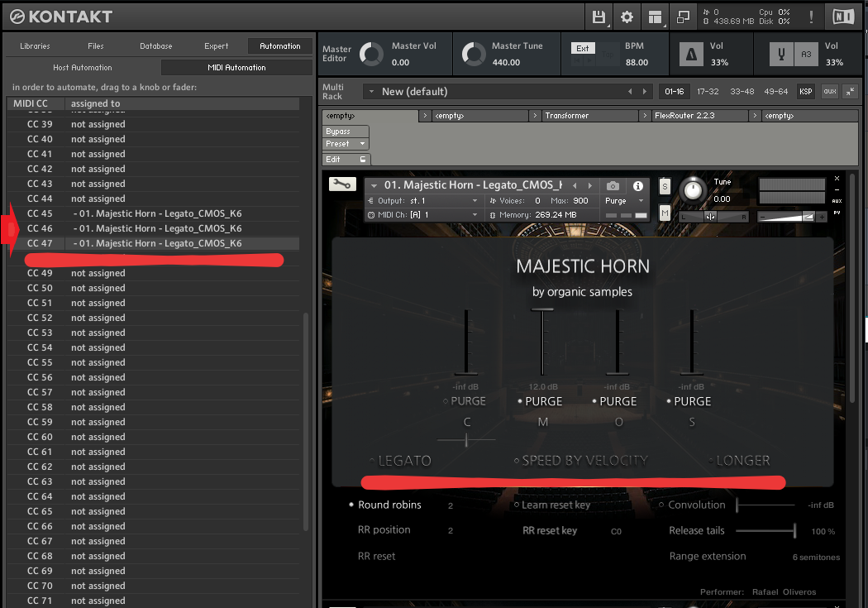The image size is (868, 608).
Task: Toggle the LONGER option
Action: click(740, 460)
